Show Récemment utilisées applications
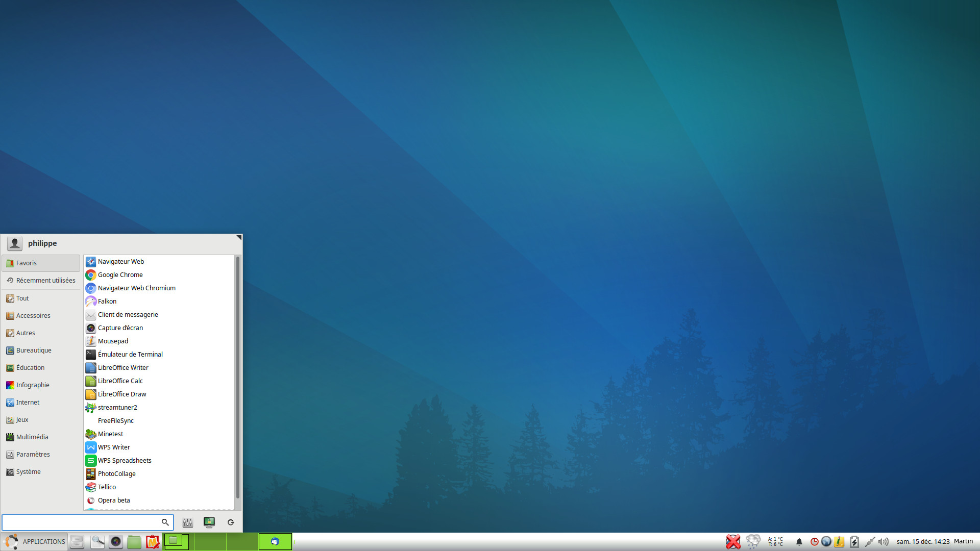The image size is (980, 551). coord(45,281)
